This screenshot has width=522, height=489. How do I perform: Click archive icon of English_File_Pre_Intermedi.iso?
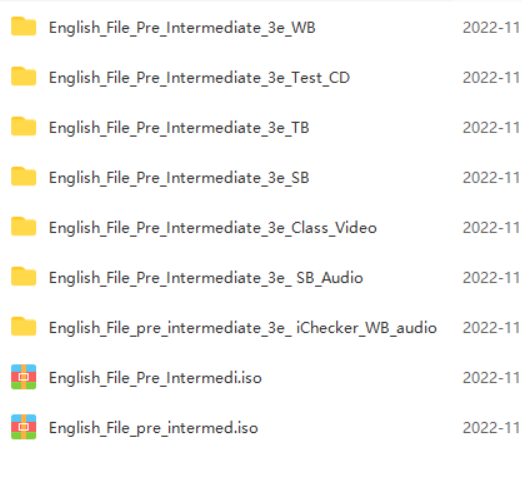click(x=23, y=377)
